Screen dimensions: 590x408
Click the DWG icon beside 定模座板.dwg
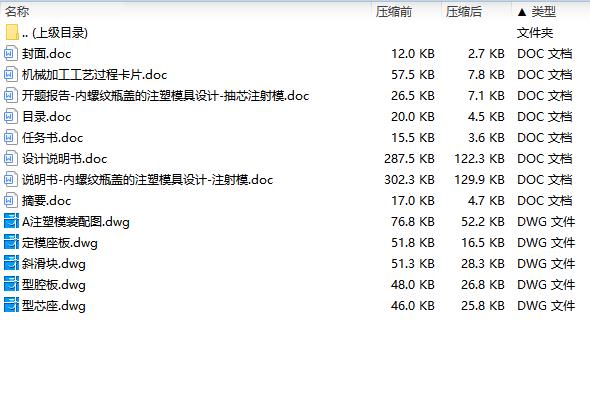click(11, 242)
